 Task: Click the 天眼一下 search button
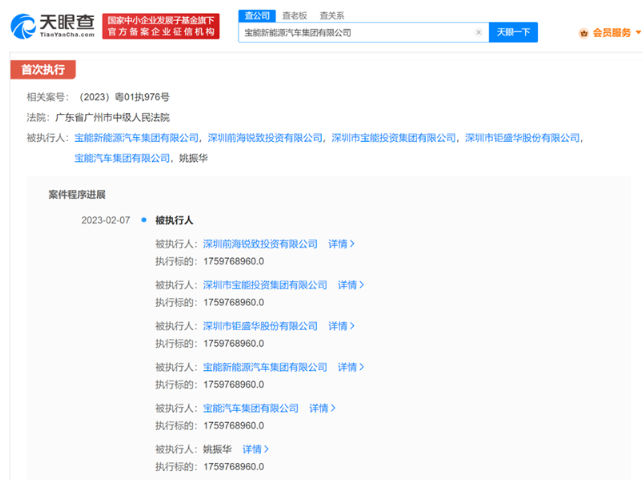point(513,32)
